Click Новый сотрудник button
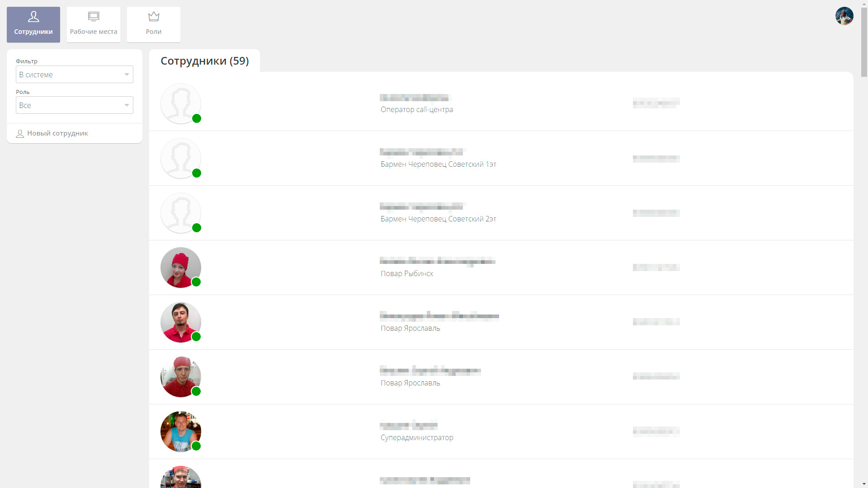 [x=57, y=133]
